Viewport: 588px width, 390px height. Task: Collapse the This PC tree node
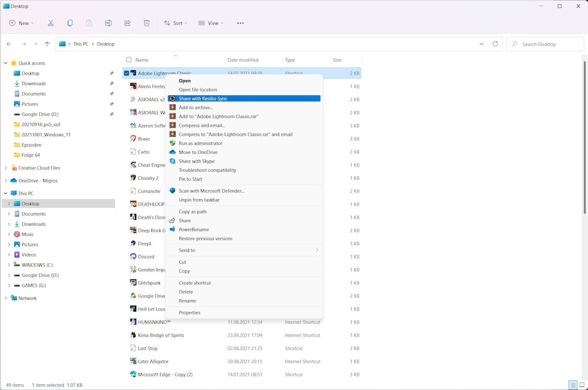(5, 193)
